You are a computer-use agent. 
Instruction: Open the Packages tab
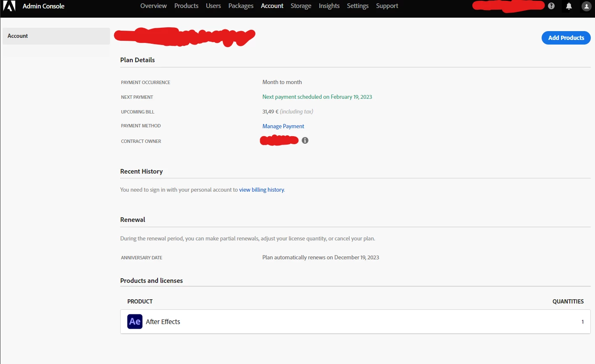pos(241,6)
